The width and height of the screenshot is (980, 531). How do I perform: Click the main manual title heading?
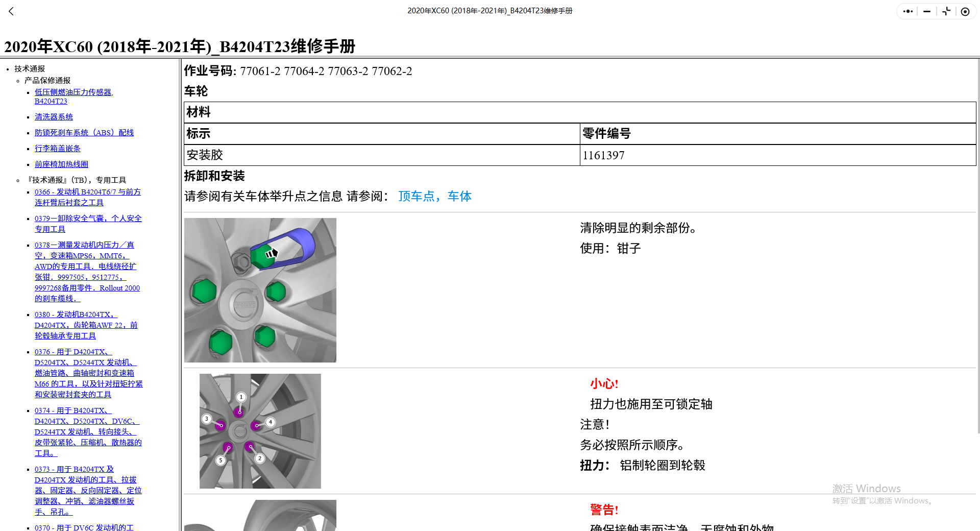click(180, 46)
